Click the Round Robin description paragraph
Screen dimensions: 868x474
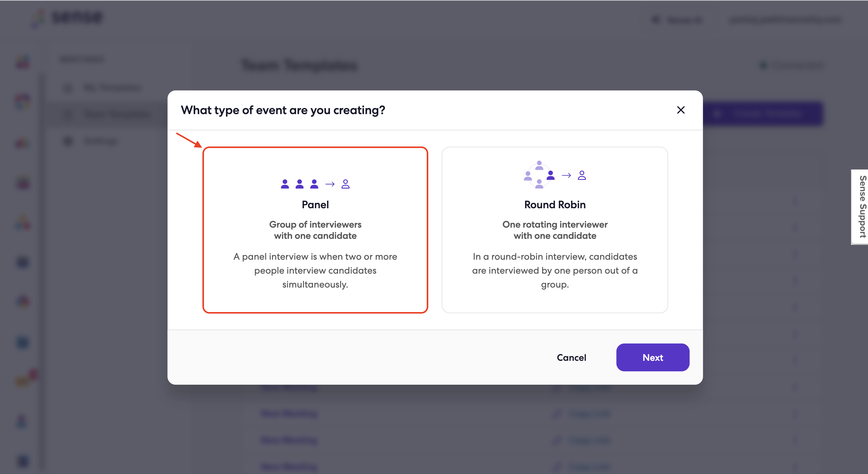pos(555,271)
